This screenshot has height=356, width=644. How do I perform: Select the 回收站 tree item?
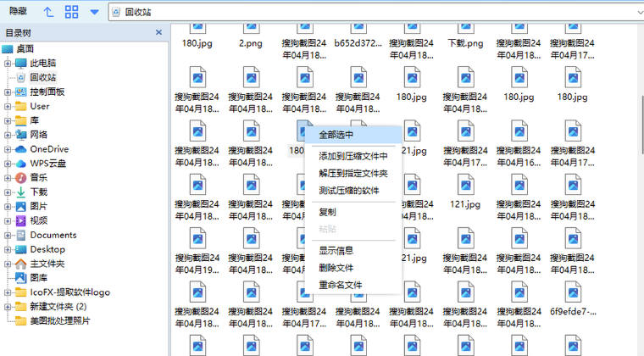click(x=42, y=77)
